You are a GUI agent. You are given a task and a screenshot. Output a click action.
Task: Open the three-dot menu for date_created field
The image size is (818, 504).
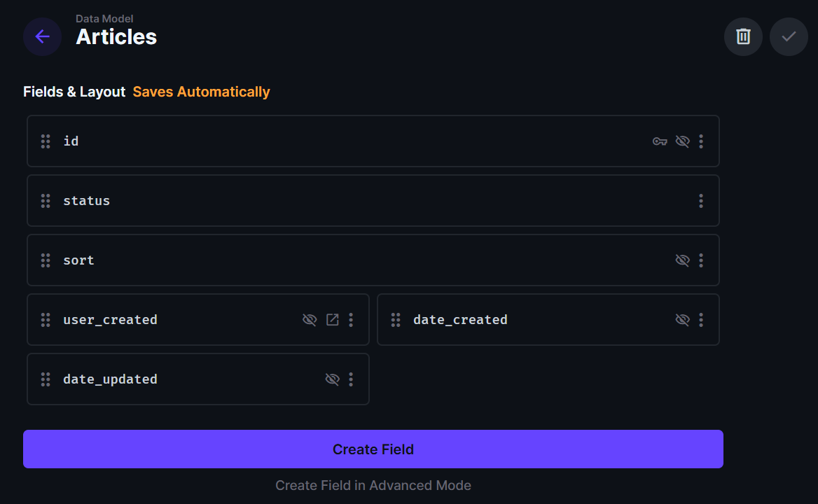coord(701,320)
